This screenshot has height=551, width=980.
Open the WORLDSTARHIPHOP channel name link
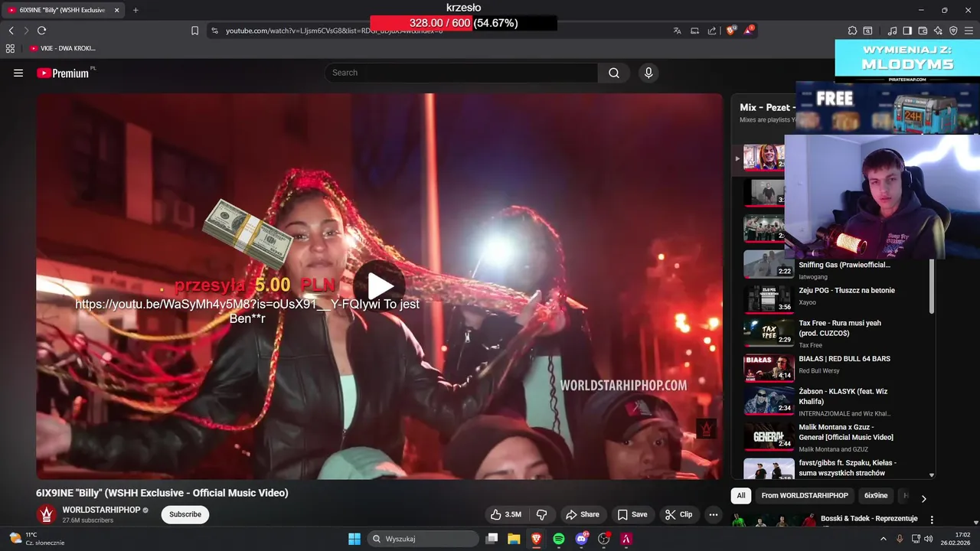pyautogui.click(x=101, y=510)
